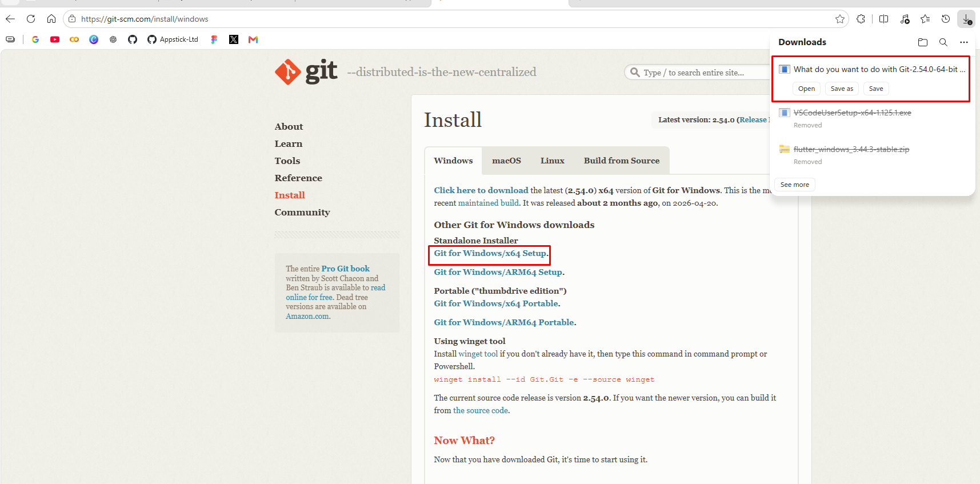Switch to the Linux install tab
The height and width of the screenshot is (484, 980).
pos(552,161)
